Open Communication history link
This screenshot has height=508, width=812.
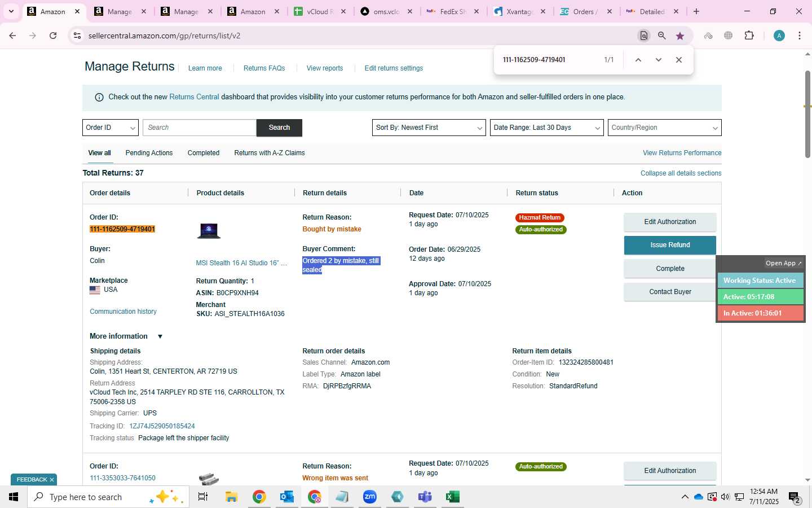[x=123, y=312]
